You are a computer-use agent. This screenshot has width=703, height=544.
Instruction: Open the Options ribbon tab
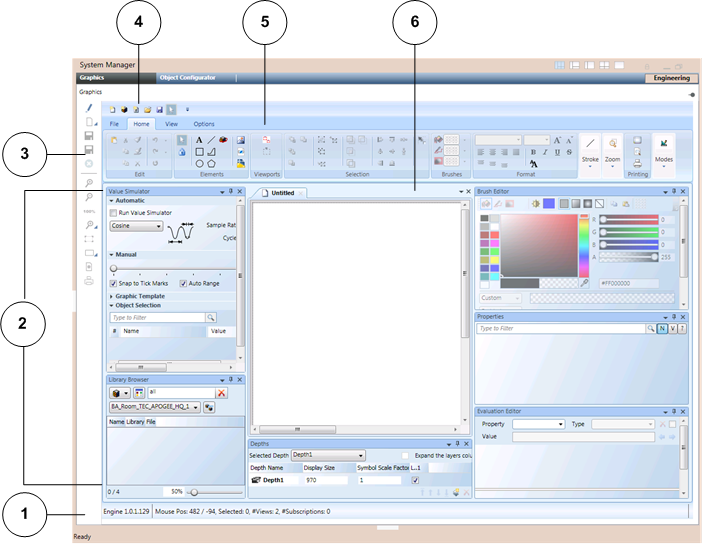coord(203,123)
